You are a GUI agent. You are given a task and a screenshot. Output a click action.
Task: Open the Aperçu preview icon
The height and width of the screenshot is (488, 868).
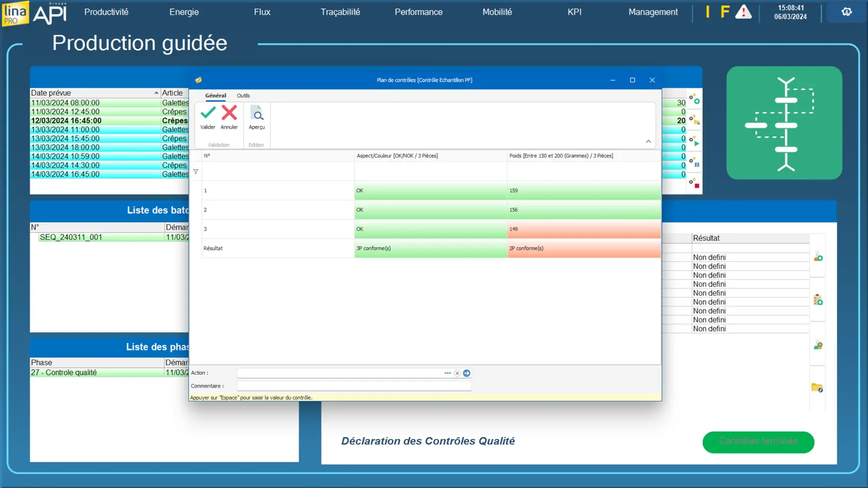257,116
